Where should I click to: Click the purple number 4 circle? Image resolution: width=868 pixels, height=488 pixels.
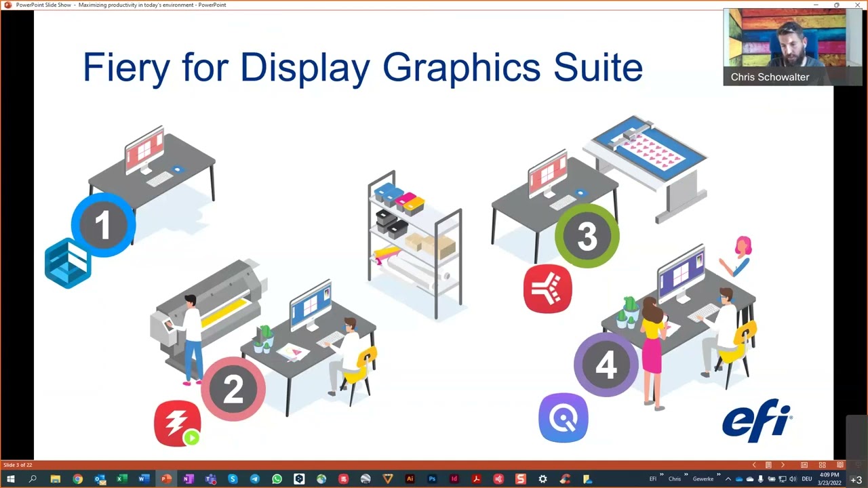606,365
